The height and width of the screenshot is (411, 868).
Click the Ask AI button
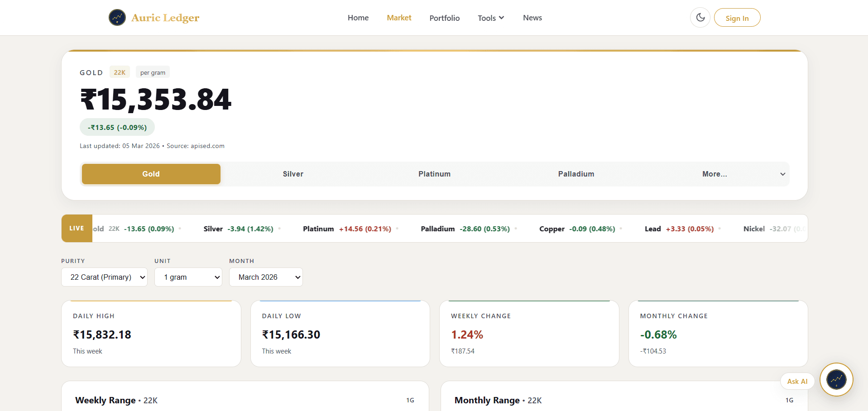pos(797,381)
